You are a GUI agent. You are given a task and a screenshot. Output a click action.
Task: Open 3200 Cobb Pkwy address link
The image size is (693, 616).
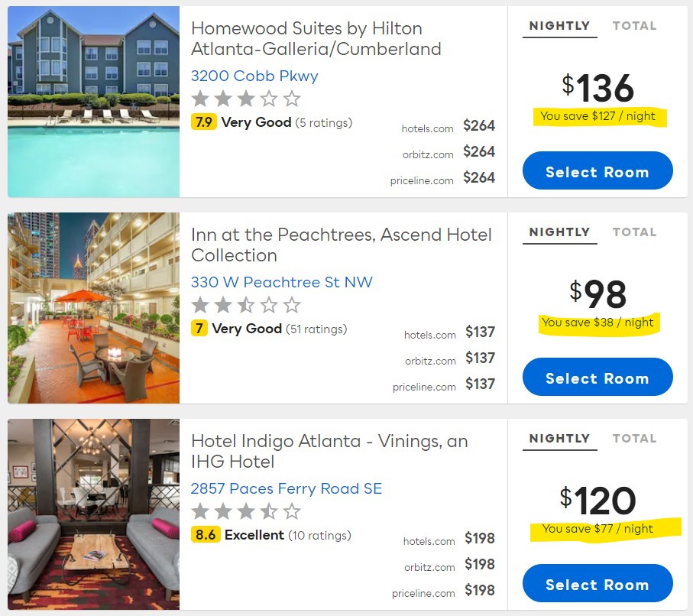[x=254, y=76]
